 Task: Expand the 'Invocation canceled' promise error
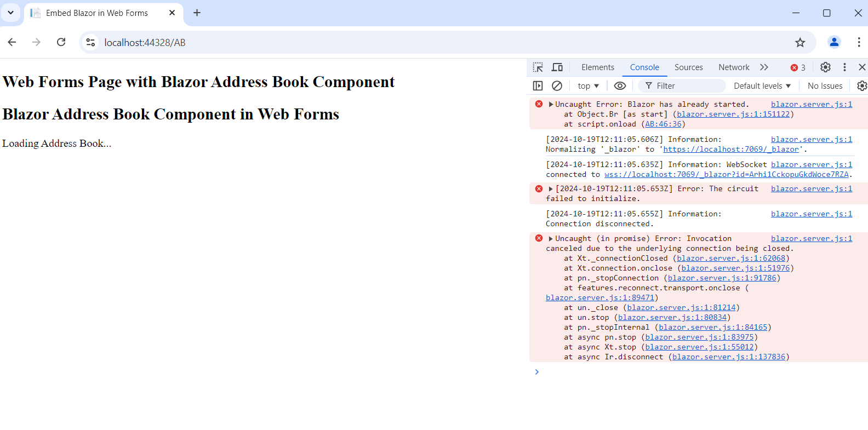pyautogui.click(x=551, y=239)
